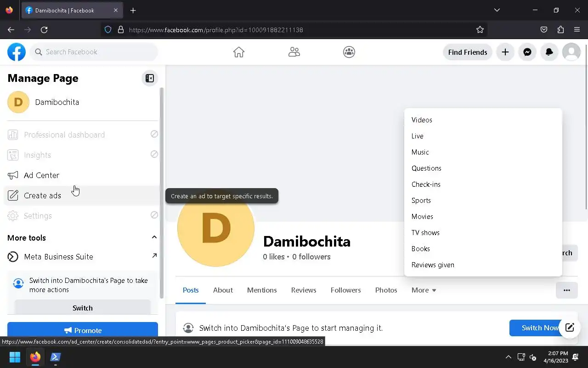Click the Facebook logo icon
This screenshot has width=588, height=368.
[17, 52]
